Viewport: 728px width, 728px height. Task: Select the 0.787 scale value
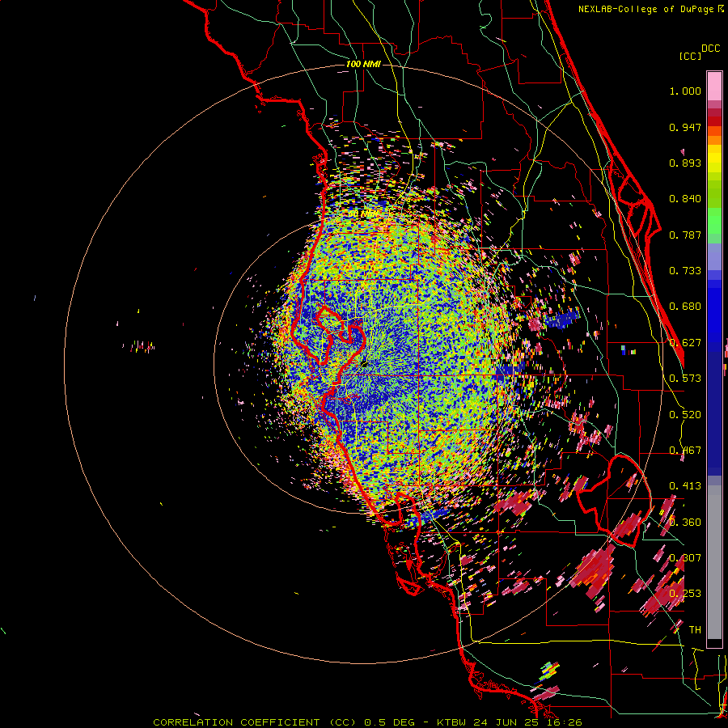(x=685, y=235)
